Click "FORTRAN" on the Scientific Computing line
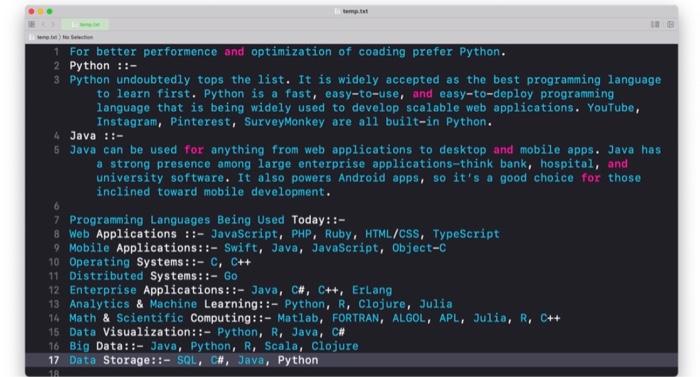700x377 pixels. (x=355, y=318)
